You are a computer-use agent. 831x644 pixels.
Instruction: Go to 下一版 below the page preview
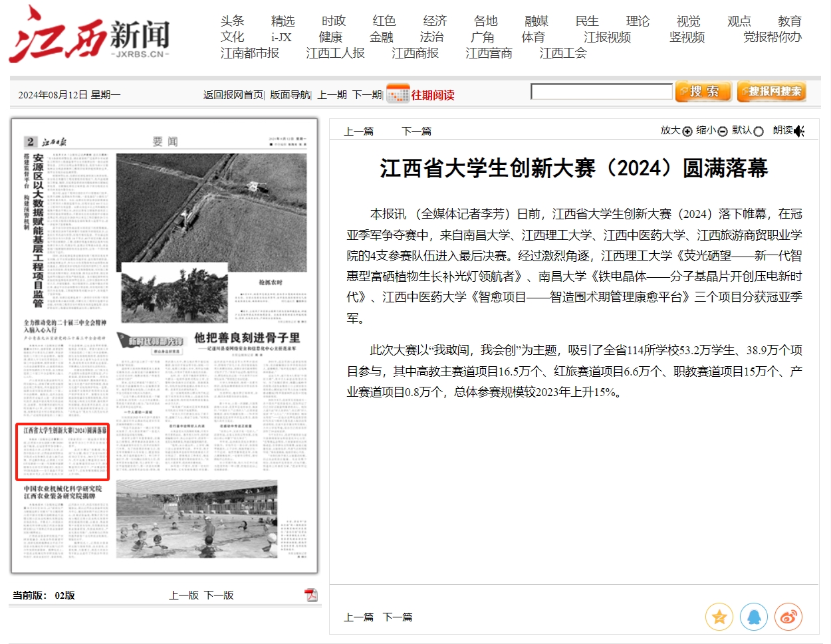[219, 595]
